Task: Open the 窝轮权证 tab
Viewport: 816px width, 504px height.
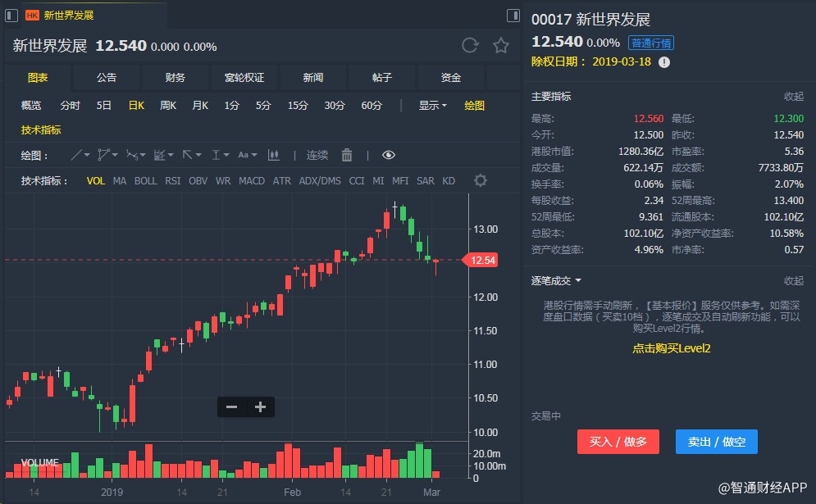Action: point(244,78)
